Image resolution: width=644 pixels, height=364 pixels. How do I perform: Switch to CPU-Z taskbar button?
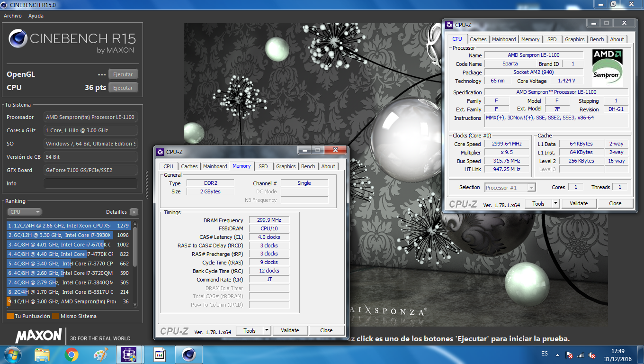pyautogui.click(x=129, y=355)
